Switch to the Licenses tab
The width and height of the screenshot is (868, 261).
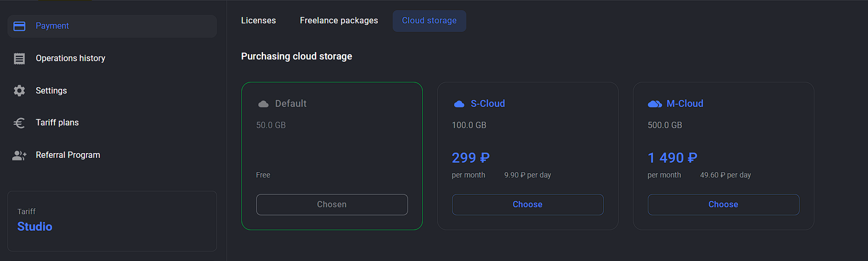coord(258,21)
